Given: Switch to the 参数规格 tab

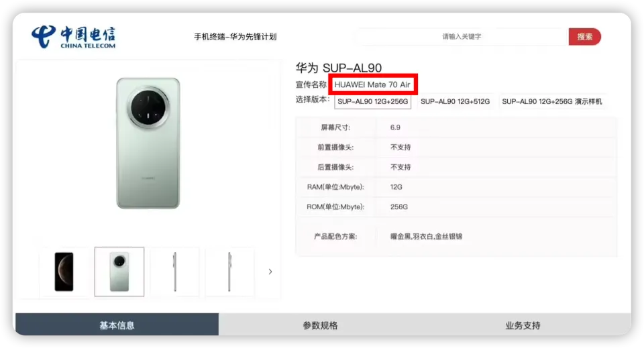Looking at the screenshot, I should click(x=321, y=325).
